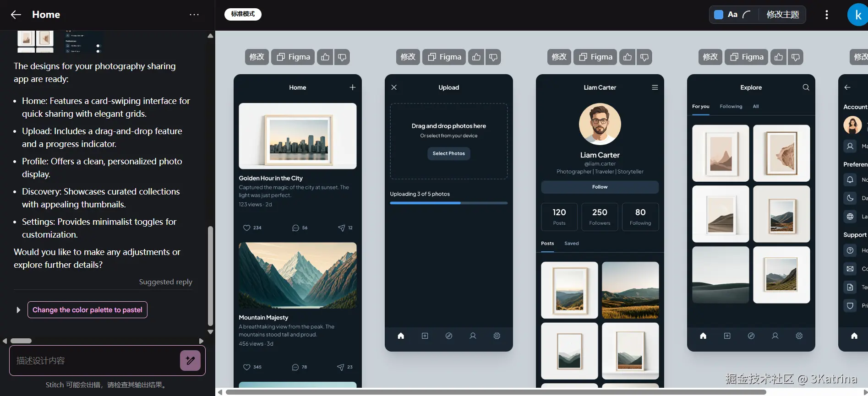
Task: Click the back arrow on Account screen
Action: (x=847, y=87)
